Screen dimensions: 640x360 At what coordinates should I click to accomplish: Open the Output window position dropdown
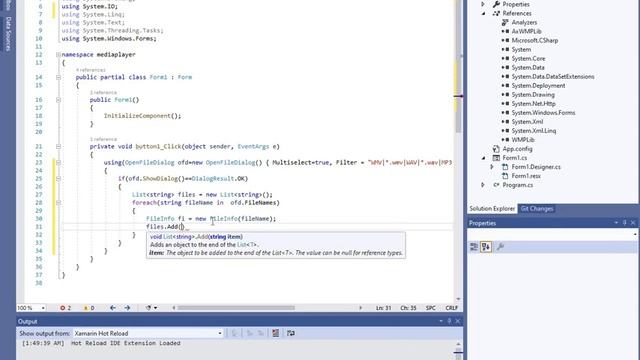(441, 321)
